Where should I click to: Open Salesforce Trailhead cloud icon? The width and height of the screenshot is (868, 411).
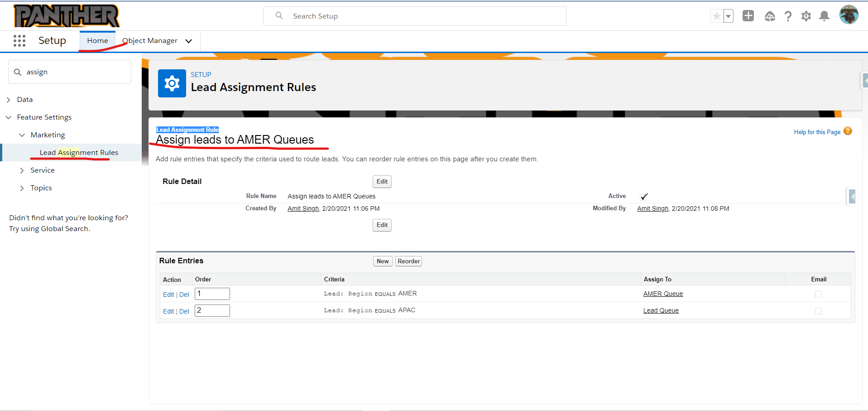[x=770, y=16]
